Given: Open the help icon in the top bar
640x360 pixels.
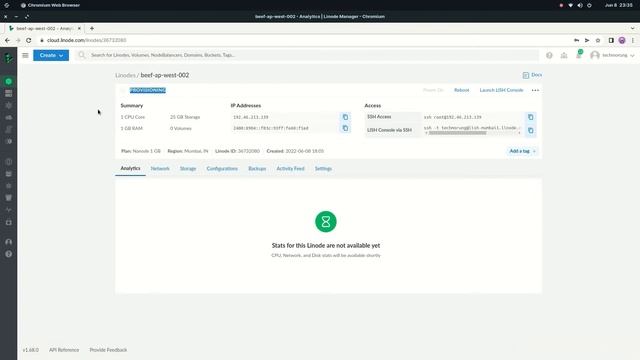Looking at the screenshot, I should click(549, 55).
